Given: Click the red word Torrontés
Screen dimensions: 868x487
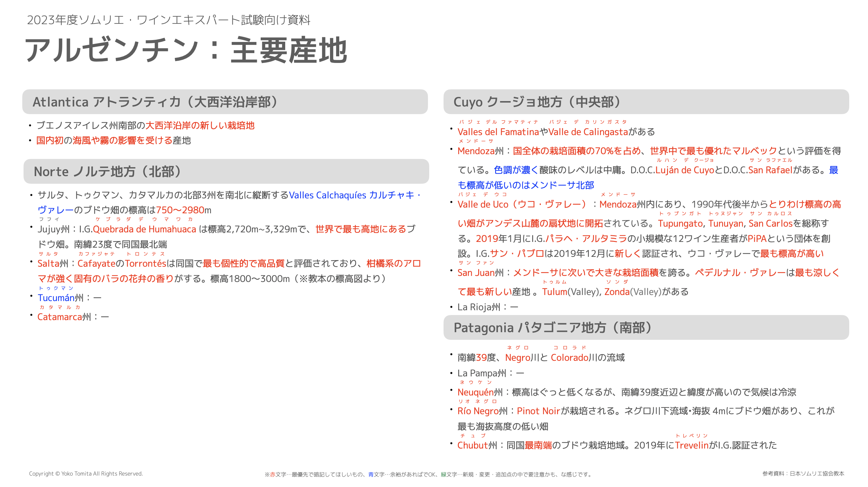Looking at the screenshot, I should pos(146,264).
